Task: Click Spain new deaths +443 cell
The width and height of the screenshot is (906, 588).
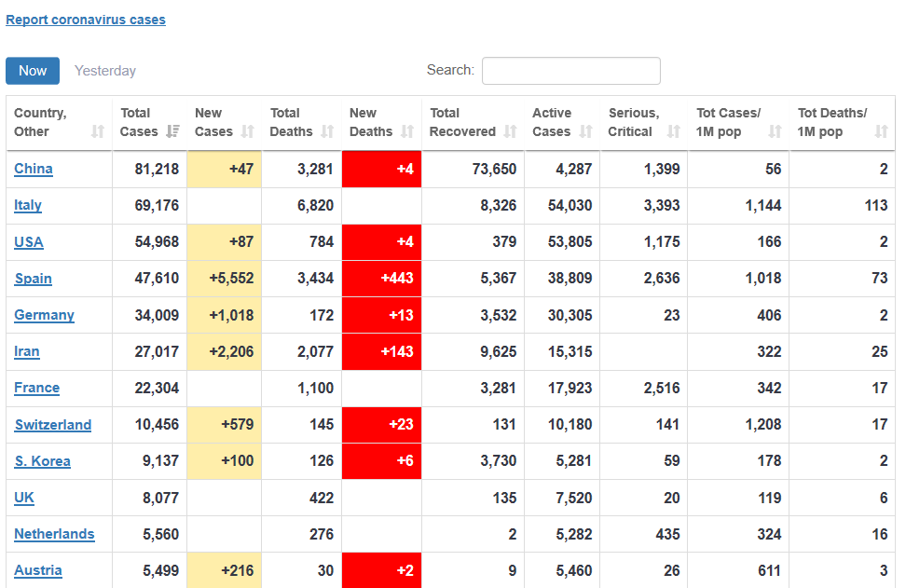Action: [381, 279]
